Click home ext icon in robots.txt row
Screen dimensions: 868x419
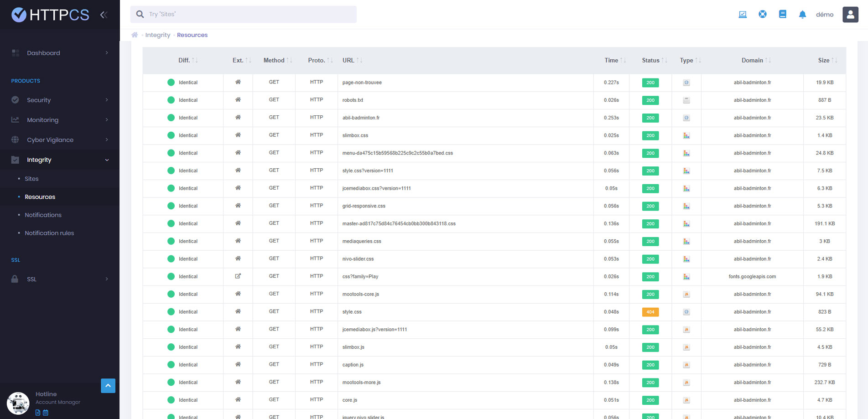click(x=238, y=99)
